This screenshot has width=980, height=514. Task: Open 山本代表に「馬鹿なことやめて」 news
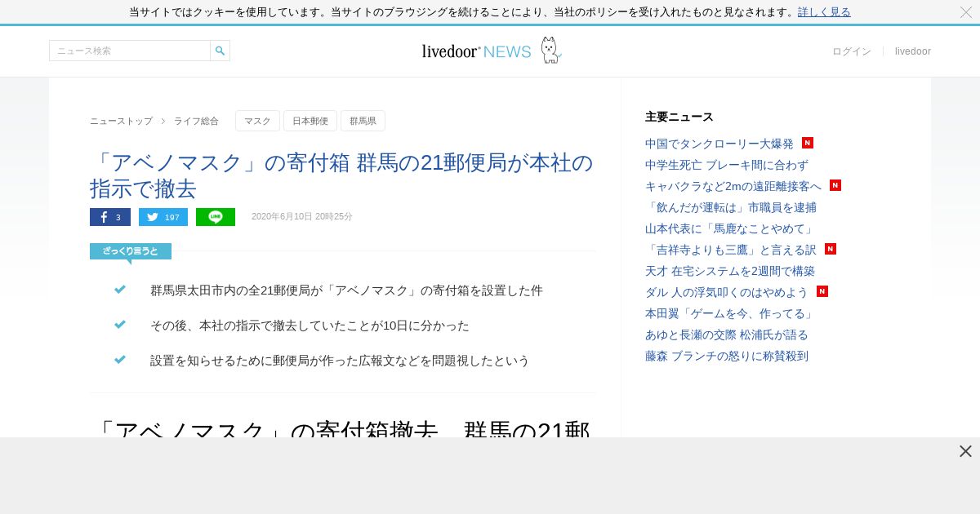731,228
